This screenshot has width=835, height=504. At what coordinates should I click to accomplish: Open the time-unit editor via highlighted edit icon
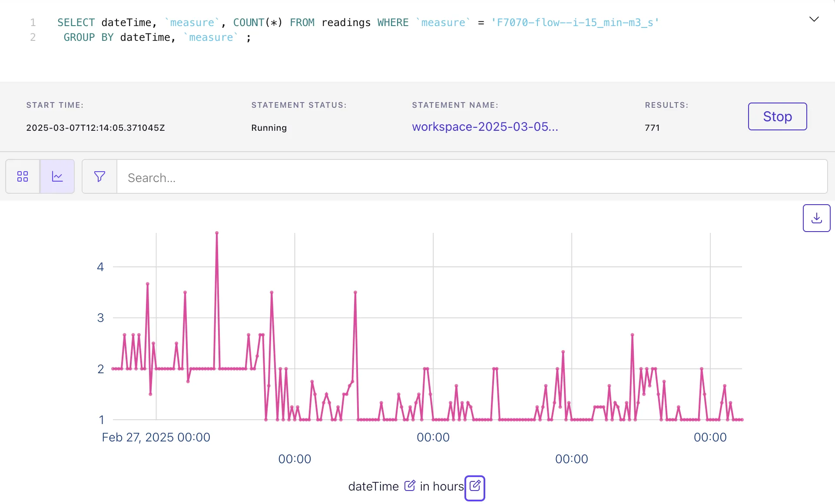[474, 487]
